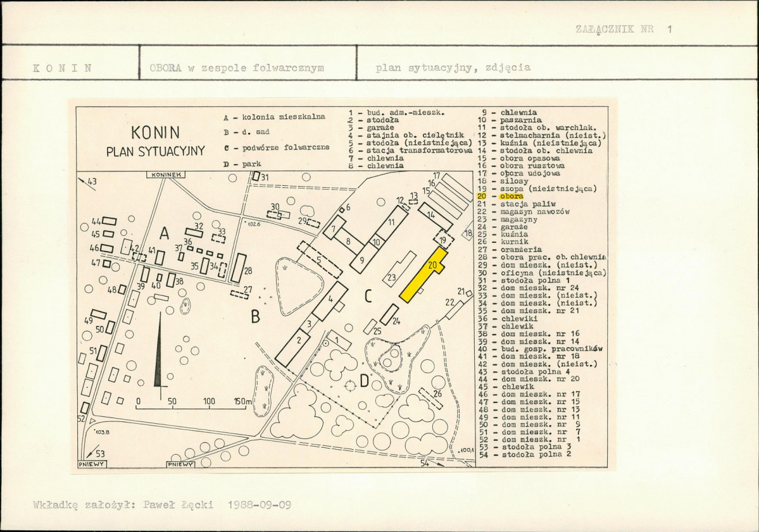The width and height of the screenshot is (759, 532).
Task: Click dashed building 26 in the park
Action: pos(431,399)
